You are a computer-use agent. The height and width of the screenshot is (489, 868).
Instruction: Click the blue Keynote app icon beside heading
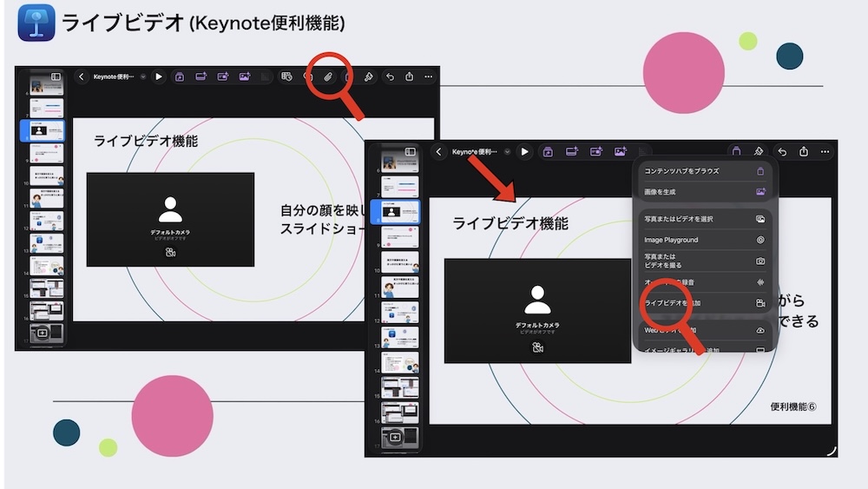(36, 23)
